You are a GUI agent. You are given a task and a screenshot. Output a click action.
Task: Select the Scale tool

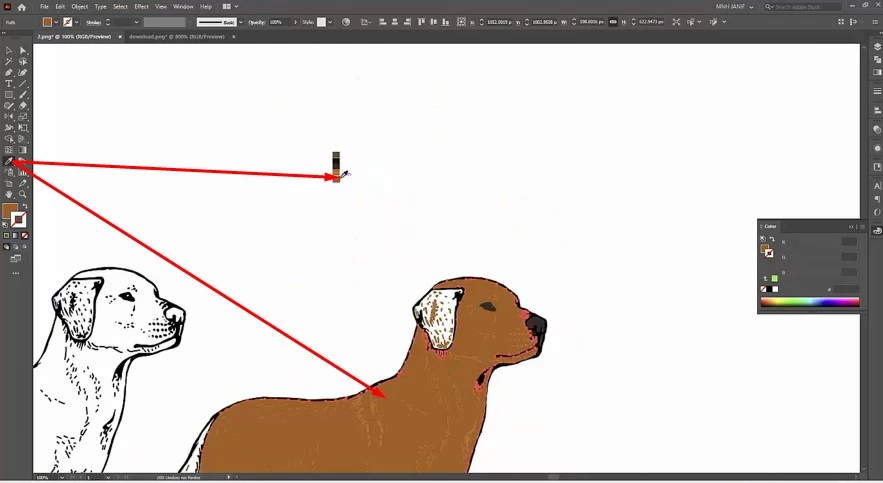23,117
